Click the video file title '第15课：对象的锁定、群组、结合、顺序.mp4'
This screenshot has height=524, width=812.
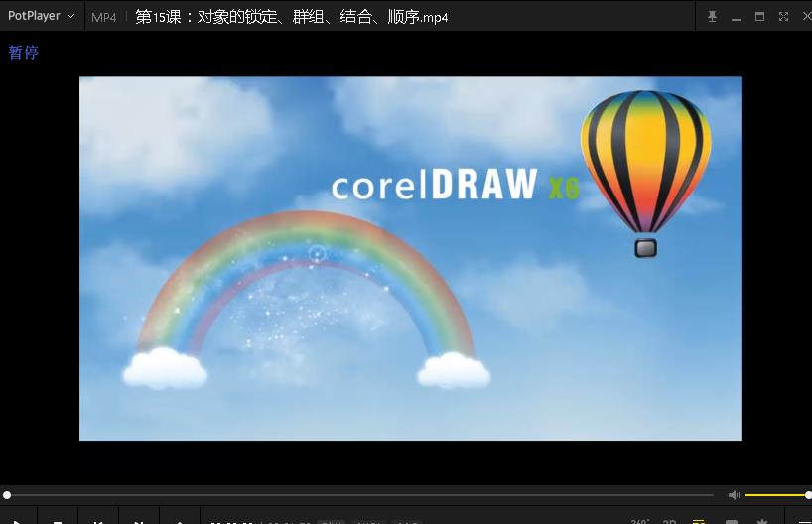coord(292,17)
